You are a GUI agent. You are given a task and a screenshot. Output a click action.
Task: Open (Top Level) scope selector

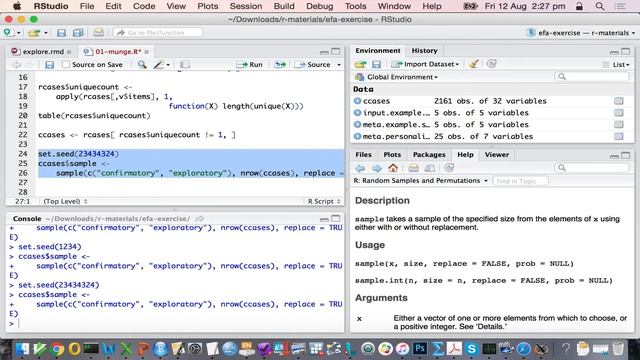(65, 201)
